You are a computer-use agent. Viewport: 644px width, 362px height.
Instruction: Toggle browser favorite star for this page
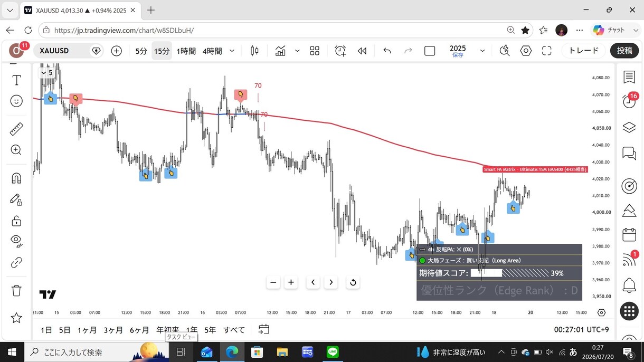click(525, 30)
